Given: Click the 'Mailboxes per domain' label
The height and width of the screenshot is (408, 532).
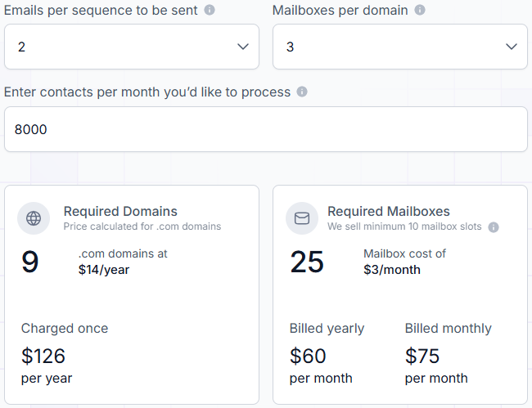Looking at the screenshot, I should [x=340, y=10].
